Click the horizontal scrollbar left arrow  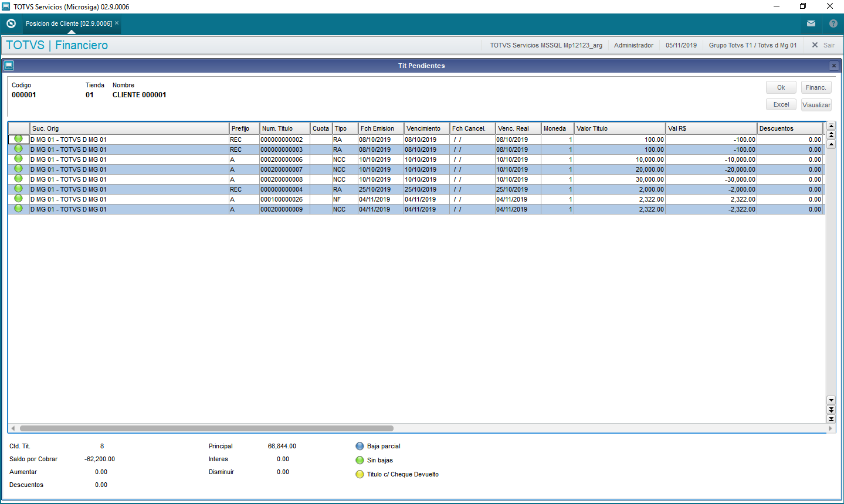point(13,428)
